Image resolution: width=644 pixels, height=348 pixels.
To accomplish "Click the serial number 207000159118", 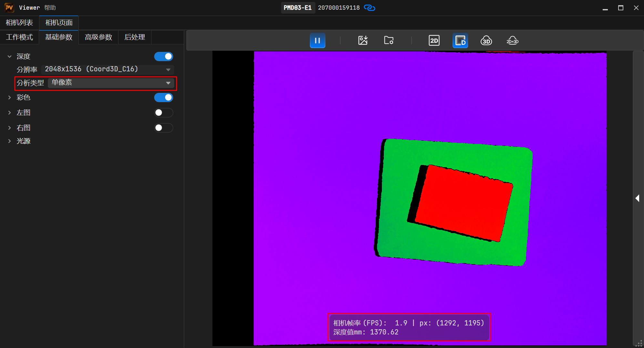I will coord(339,8).
